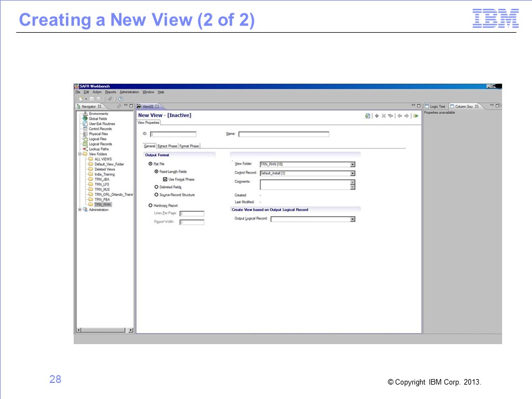The width and height of the screenshot is (532, 399).
Task: Minimize the Navigator panel
Action: point(126,105)
